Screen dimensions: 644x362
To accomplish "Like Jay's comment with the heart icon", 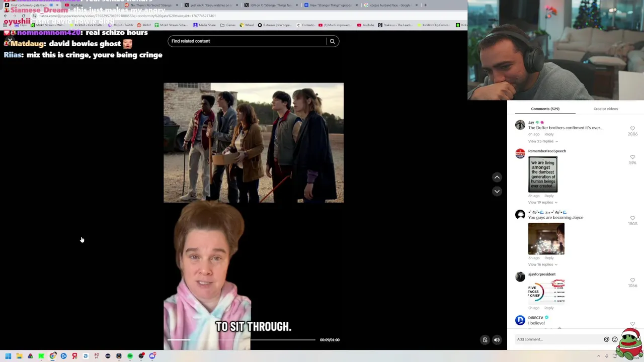I will coord(632,128).
